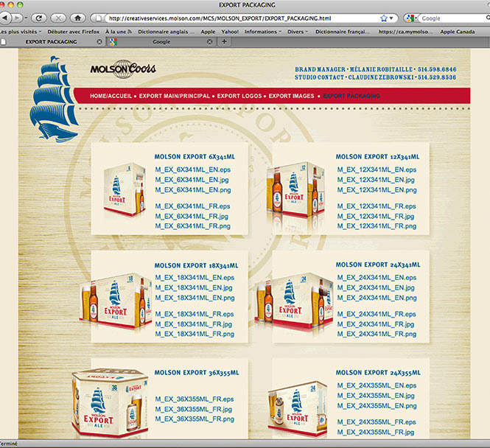Open the EXPORT IMAGES navigation item
490x448 pixels.
coord(290,96)
